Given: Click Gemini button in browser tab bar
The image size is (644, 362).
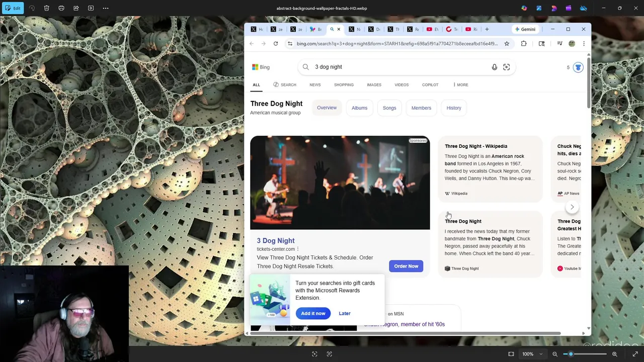Looking at the screenshot, I should tap(525, 29).
